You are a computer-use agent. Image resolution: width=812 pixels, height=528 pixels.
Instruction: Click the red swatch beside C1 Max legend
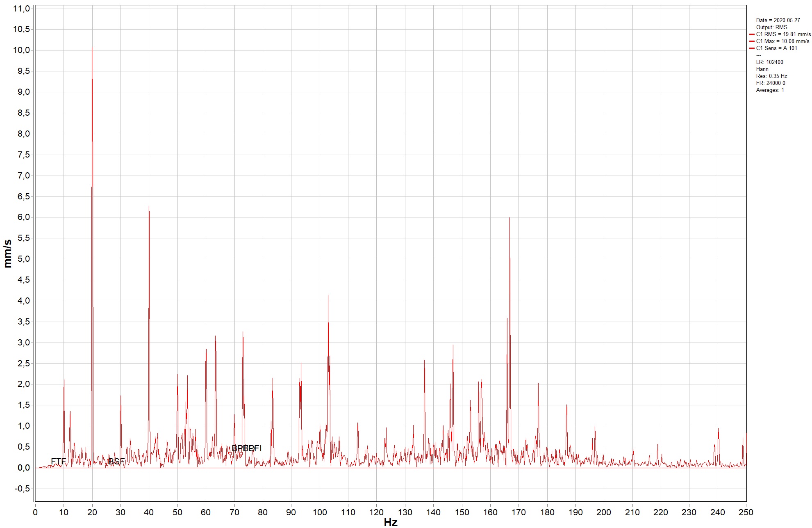752,41
